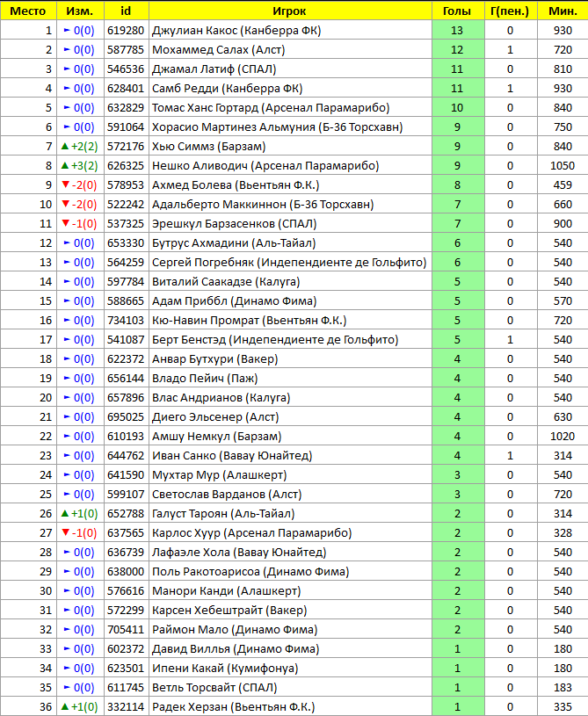This screenshot has height=716, width=588.
Task: Select player Хорасио Мартинез Альмуния
Action: 278,127
